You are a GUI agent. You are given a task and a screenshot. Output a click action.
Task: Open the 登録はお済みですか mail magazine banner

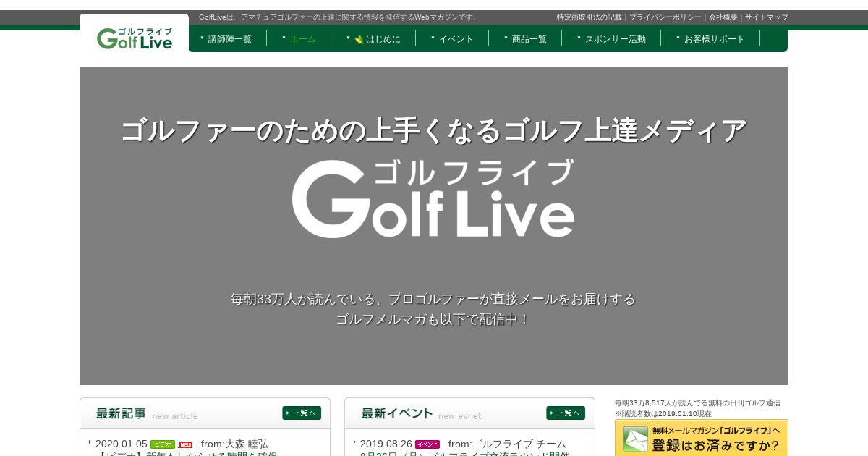pyautogui.click(x=701, y=437)
